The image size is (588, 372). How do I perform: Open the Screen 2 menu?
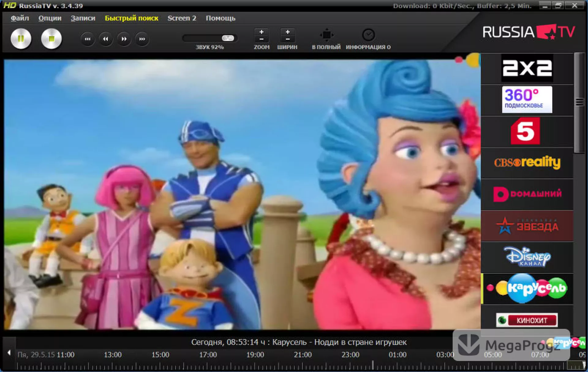[182, 18]
